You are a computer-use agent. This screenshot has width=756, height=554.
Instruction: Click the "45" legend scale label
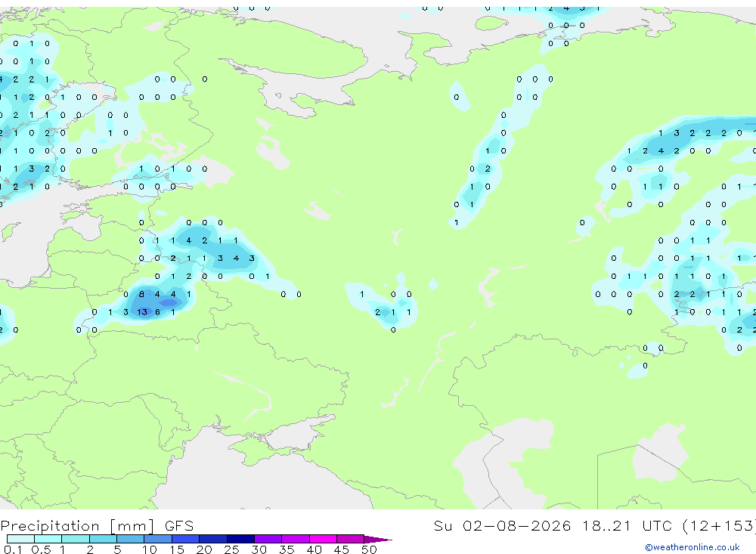[342, 549]
